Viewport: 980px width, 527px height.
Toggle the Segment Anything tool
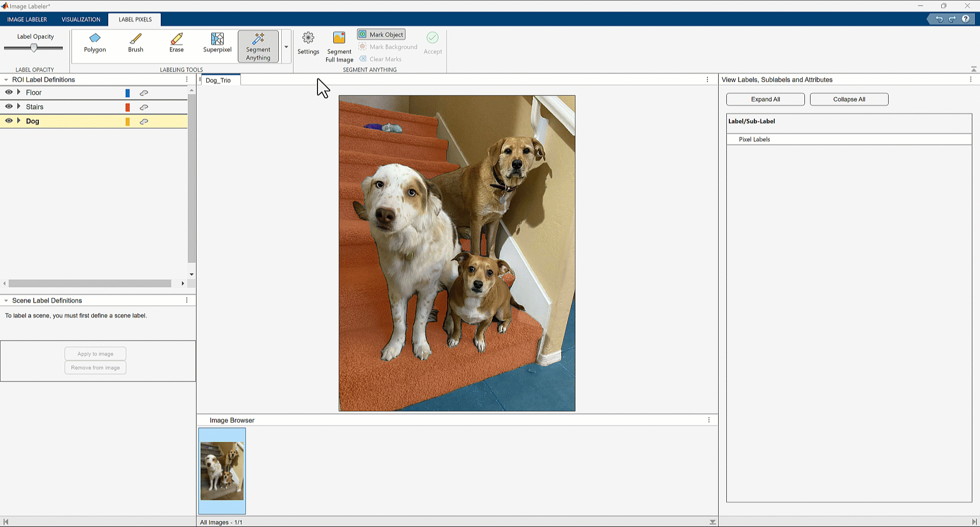(258, 46)
